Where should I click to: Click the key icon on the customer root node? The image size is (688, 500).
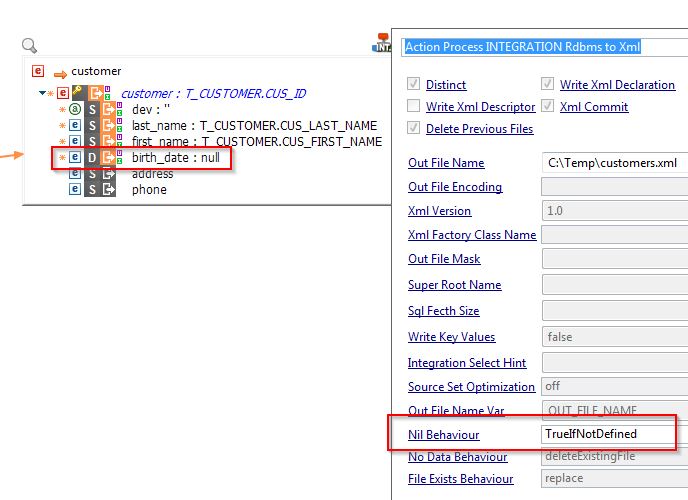coord(77,93)
